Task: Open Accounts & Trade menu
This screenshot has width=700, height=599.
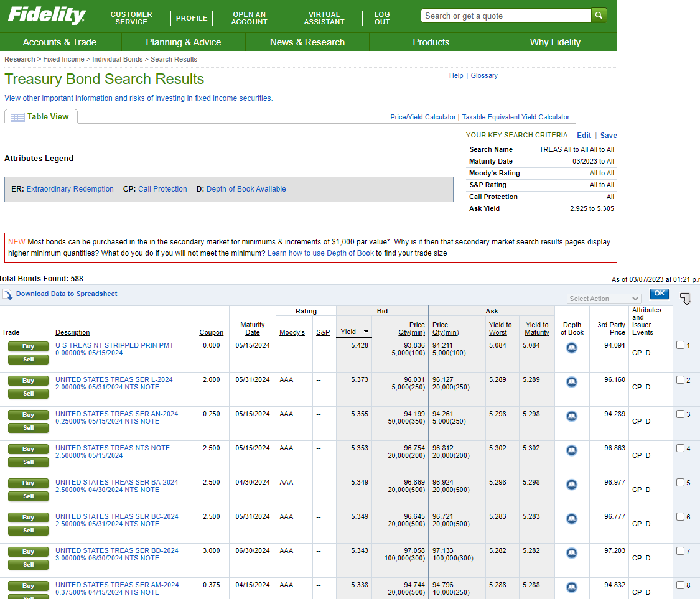Action: pos(60,42)
